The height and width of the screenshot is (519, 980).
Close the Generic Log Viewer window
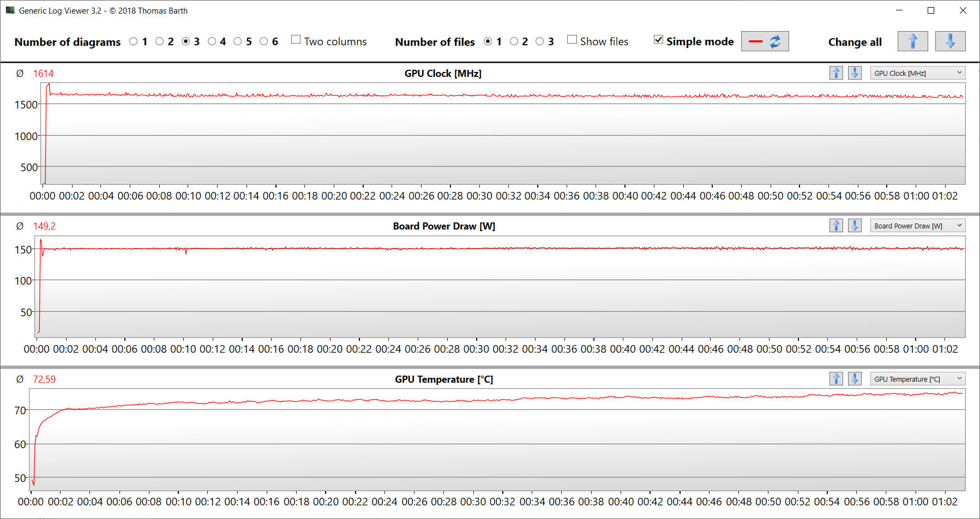[963, 10]
